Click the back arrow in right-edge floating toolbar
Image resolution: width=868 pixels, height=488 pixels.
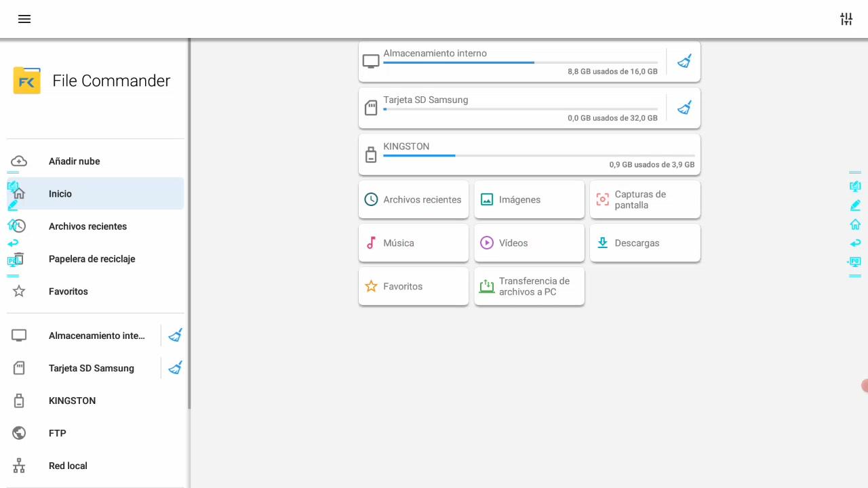855,243
